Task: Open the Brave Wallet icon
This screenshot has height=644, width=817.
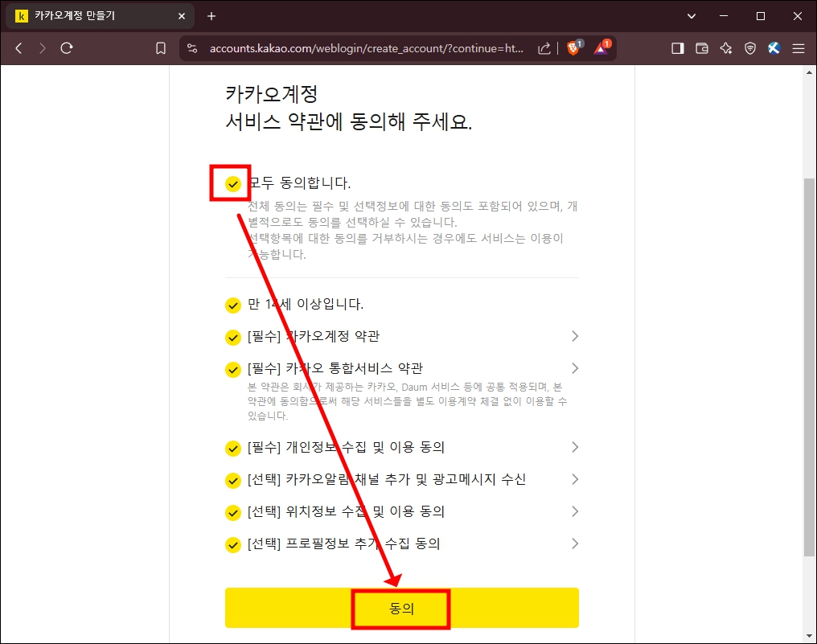Action: [x=702, y=48]
